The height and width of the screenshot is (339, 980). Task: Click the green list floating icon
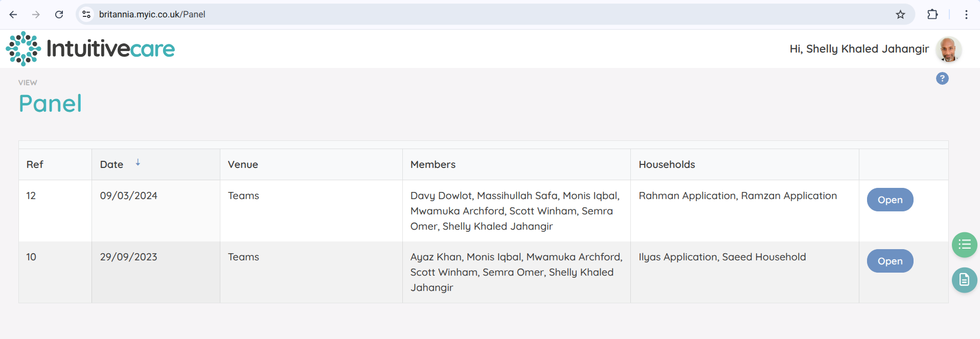[x=964, y=245]
